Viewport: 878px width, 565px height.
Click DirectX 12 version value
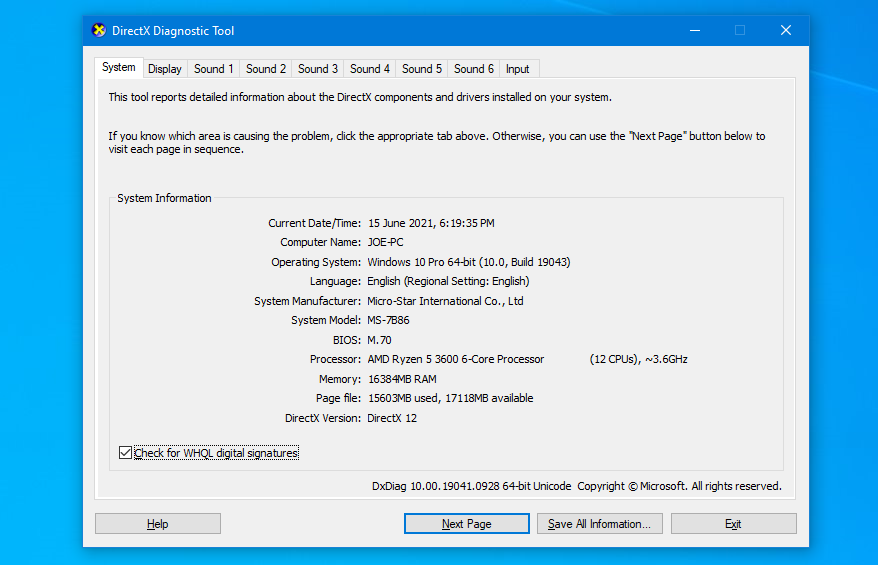(392, 418)
